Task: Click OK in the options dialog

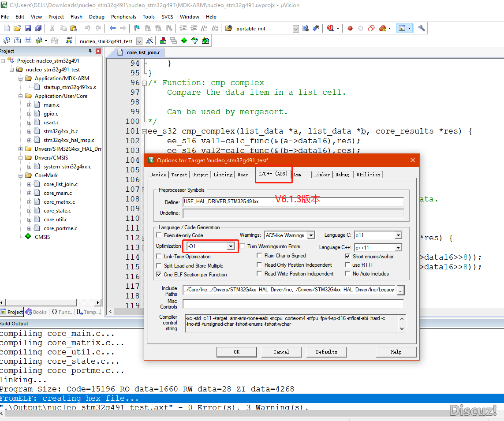Action: coord(237,352)
